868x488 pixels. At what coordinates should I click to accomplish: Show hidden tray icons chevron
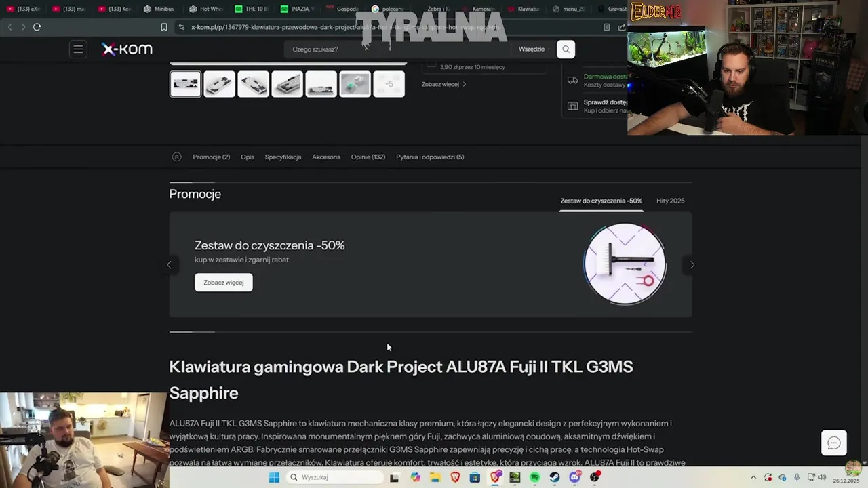pyautogui.click(x=753, y=477)
